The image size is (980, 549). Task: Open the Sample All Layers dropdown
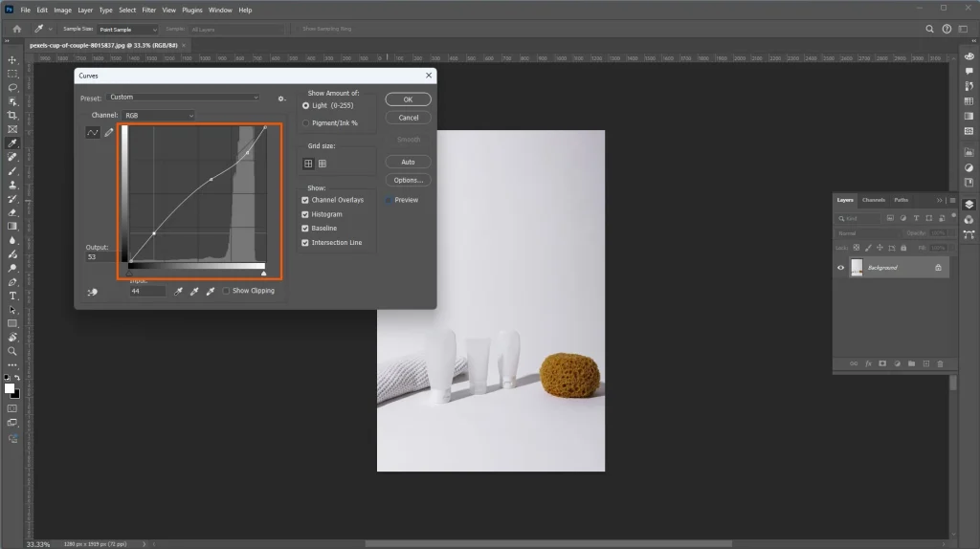236,30
